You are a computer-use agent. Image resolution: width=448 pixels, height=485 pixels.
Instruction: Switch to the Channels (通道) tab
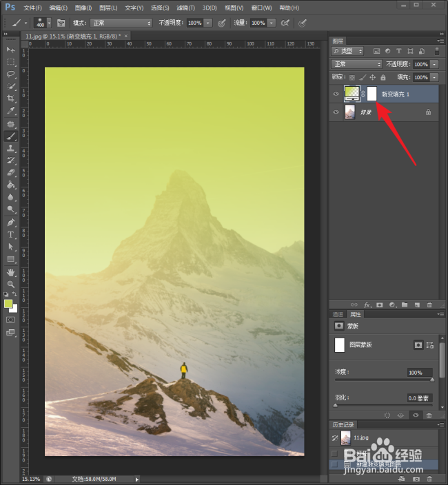(338, 315)
